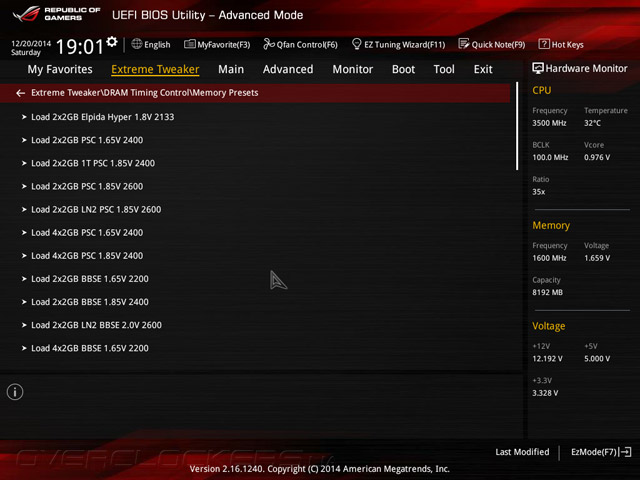640x480 pixels.
Task: Click the Quick Note notepad icon
Action: [464, 44]
